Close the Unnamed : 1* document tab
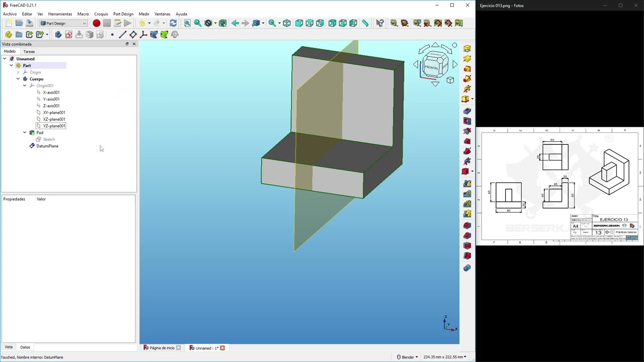 pyautogui.click(x=222, y=348)
